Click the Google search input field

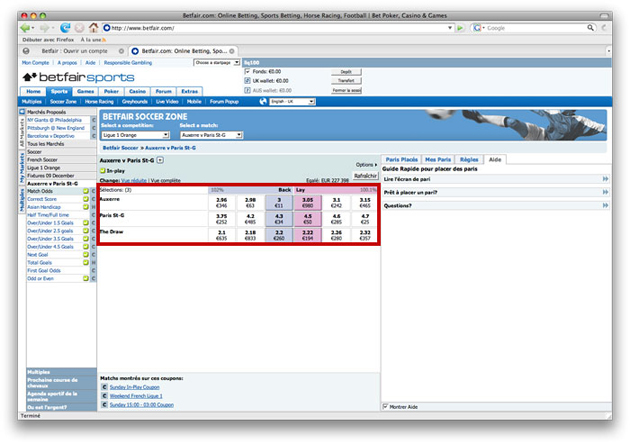coord(534,28)
